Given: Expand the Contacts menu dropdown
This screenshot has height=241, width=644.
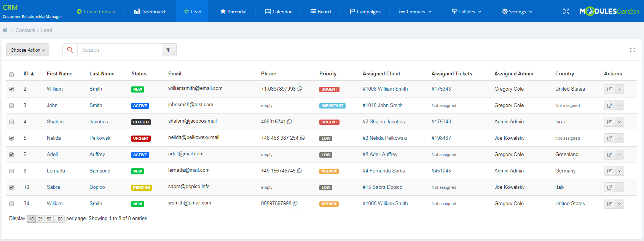Looking at the screenshot, I should coord(415,11).
